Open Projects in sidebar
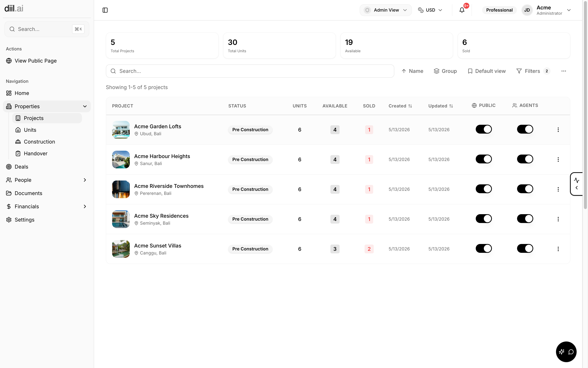The height and width of the screenshot is (368, 588). pyautogui.click(x=47, y=118)
